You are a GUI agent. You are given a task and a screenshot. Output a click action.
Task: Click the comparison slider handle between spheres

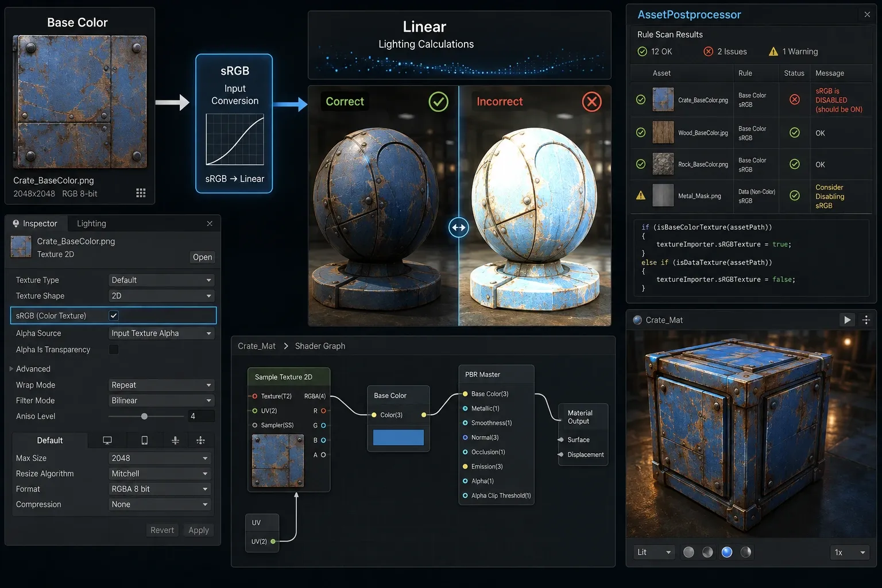pyautogui.click(x=458, y=227)
